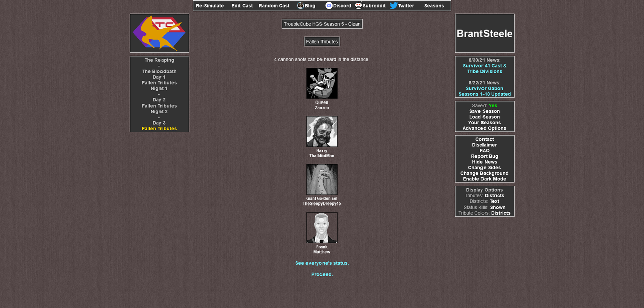Click the '4 cannon shots' text line
The width and height of the screenshot is (644, 308).
[x=322, y=60]
